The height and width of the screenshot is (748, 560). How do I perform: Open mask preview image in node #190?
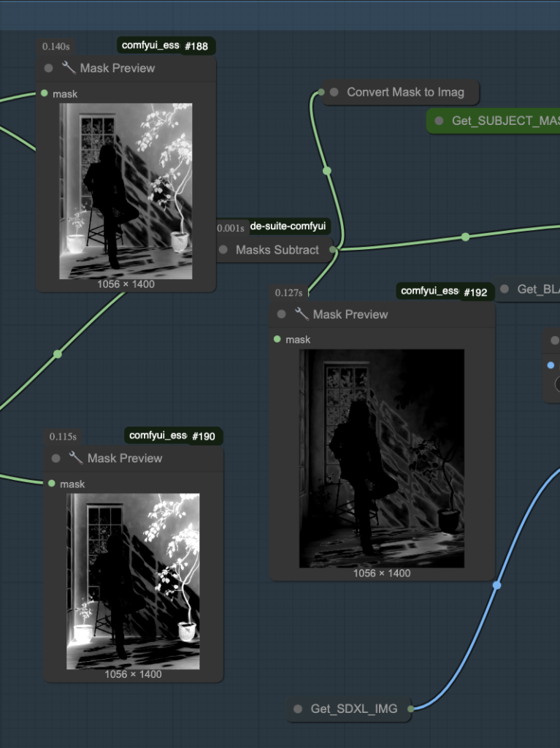pyautogui.click(x=133, y=581)
